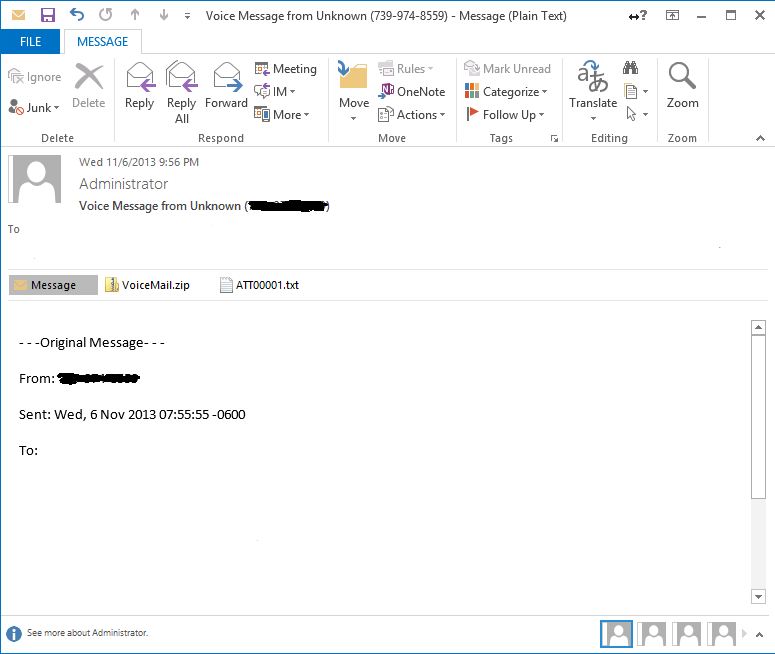Reply with a Meeting request

point(285,69)
